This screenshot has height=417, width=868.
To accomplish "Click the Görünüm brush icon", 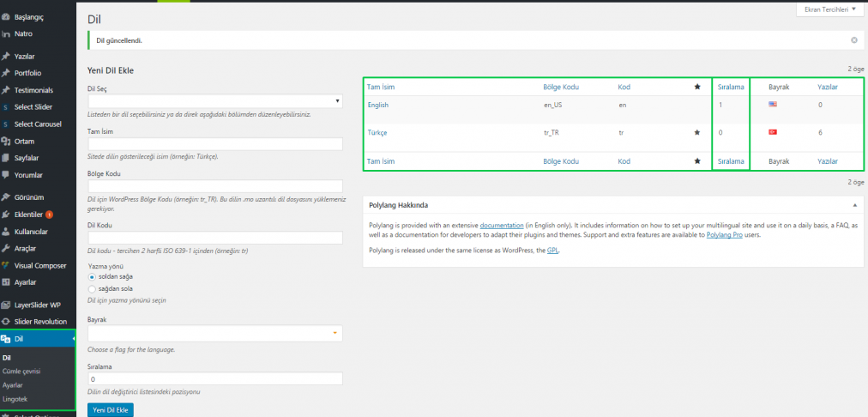I will (5, 197).
